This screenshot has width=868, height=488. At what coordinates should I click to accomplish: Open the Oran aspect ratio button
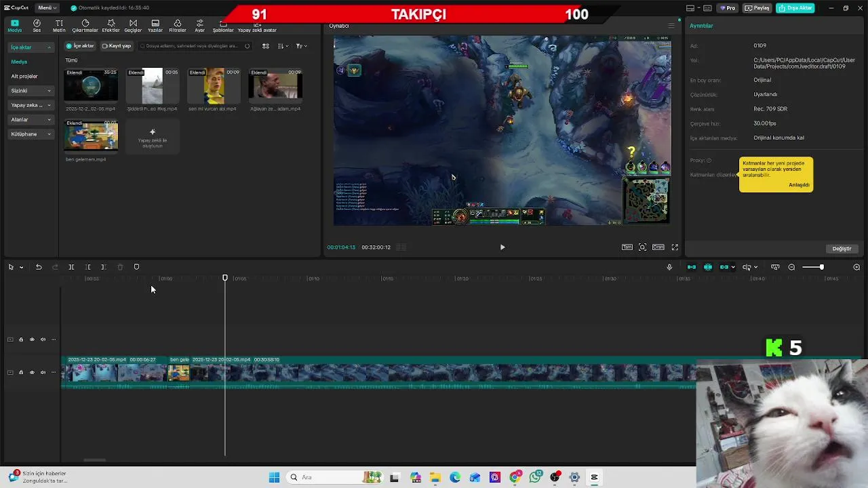(x=658, y=247)
